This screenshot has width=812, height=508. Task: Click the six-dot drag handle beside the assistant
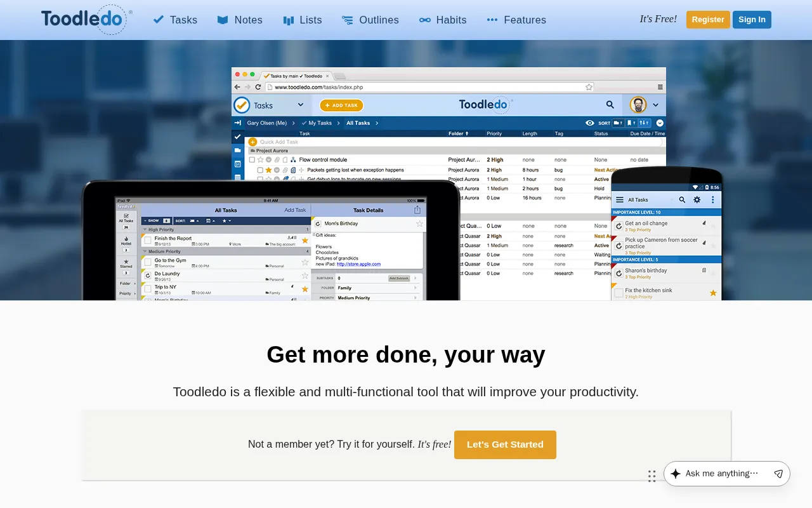click(652, 476)
